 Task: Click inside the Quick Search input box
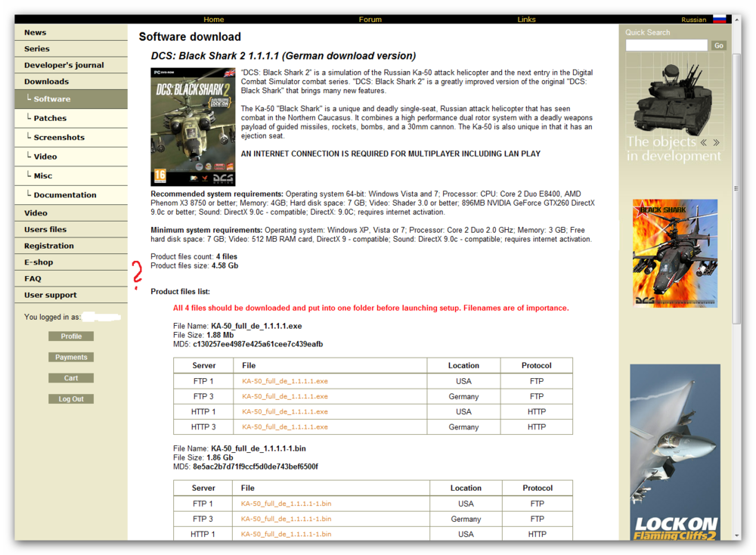coord(665,45)
